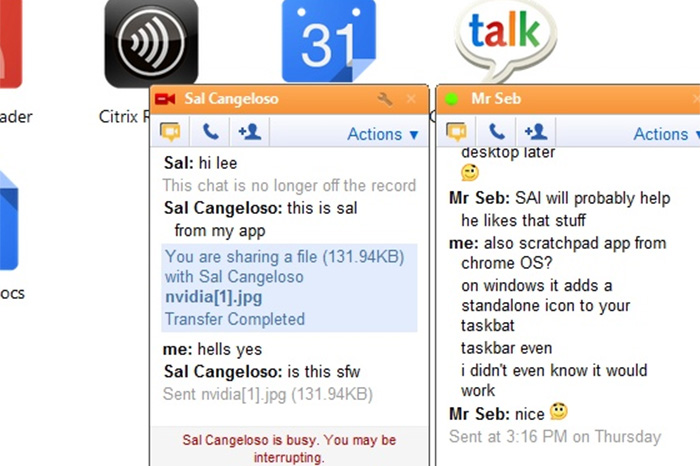Screen dimensions: 700x466
Task: Open the blue Docs app icon
Action: pos(9,221)
